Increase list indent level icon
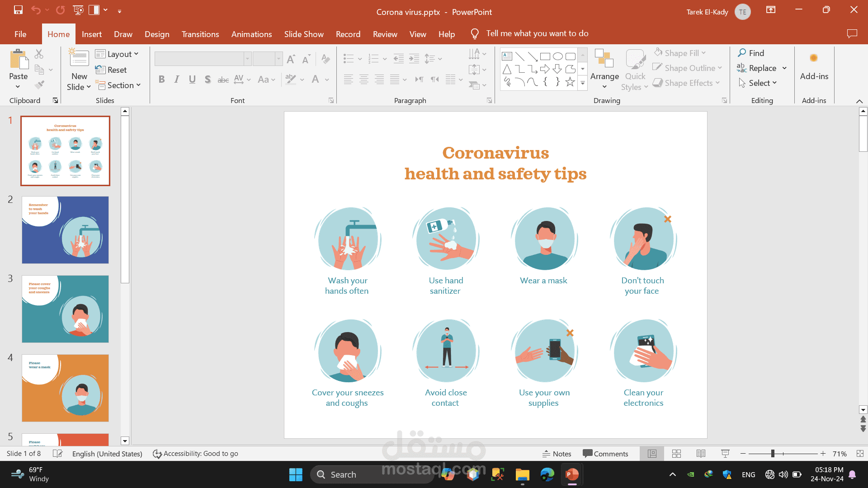 pos(414,58)
